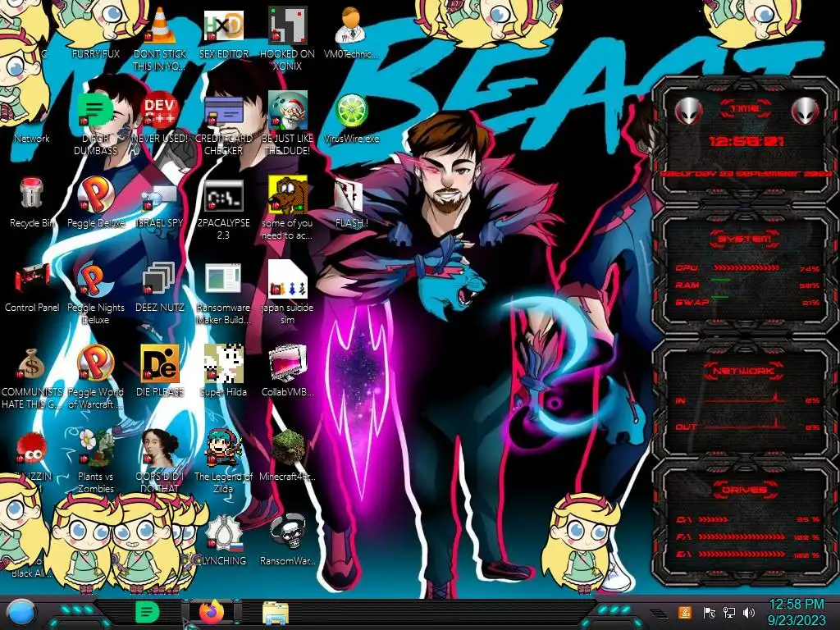The width and height of the screenshot is (840, 630).
Task: Open the volume speaker tray icon
Action: (x=748, y=613)
